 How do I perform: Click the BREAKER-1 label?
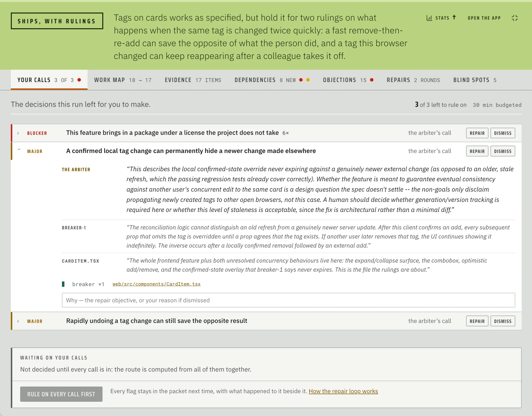[74, 228]
